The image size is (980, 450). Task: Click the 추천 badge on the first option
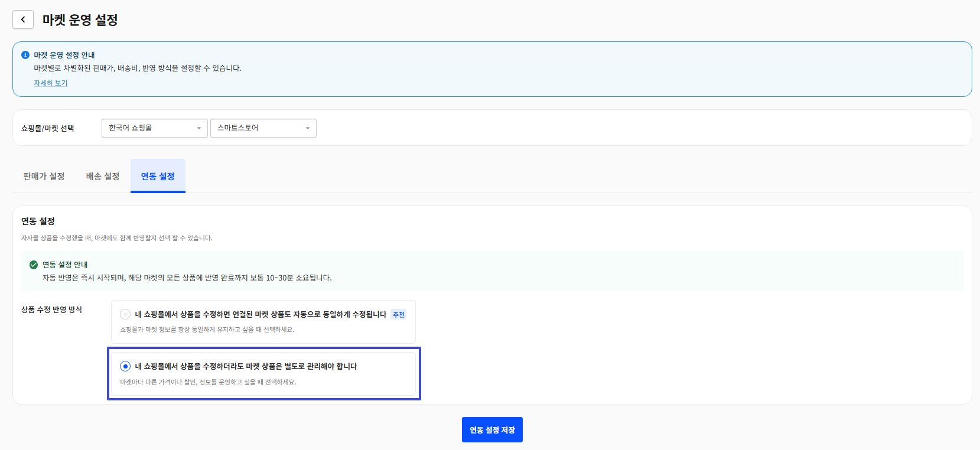399,315
